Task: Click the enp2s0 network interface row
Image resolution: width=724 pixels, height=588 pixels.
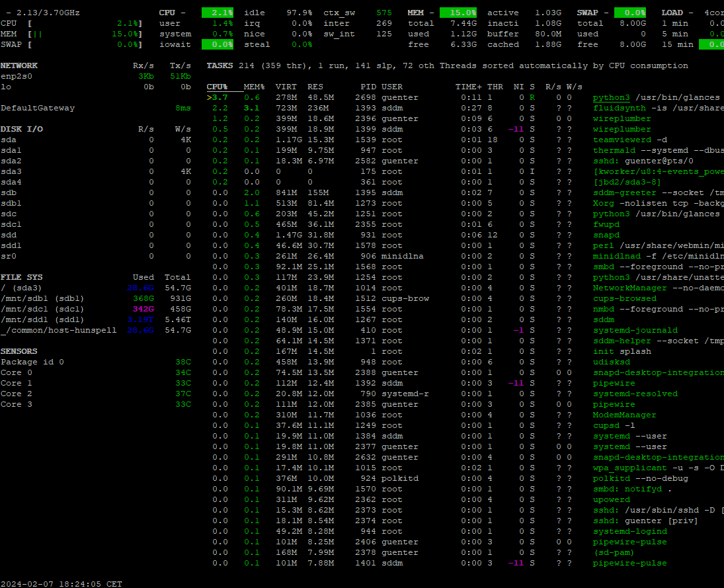Action: tap(96, 76)
